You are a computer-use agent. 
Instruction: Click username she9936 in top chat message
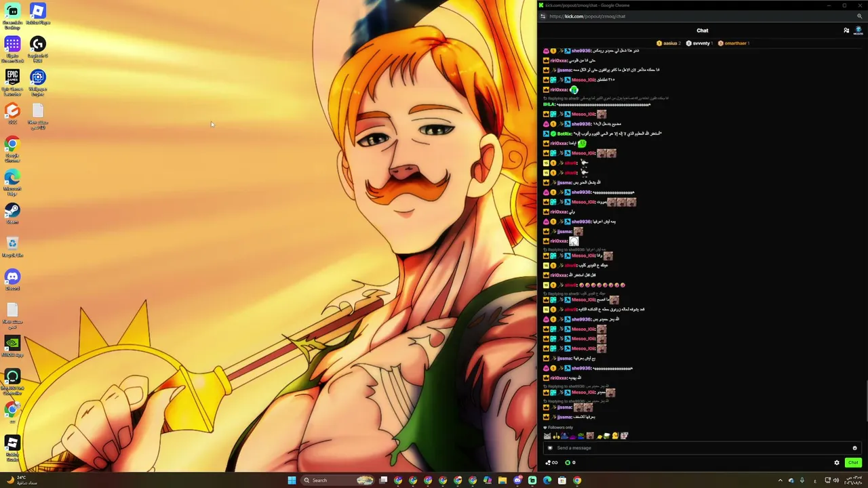point(581,51)
